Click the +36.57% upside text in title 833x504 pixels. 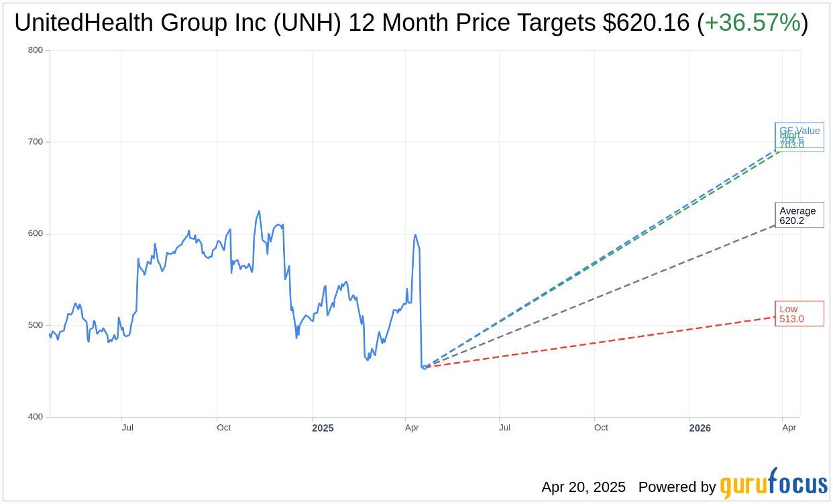(753, 23)
